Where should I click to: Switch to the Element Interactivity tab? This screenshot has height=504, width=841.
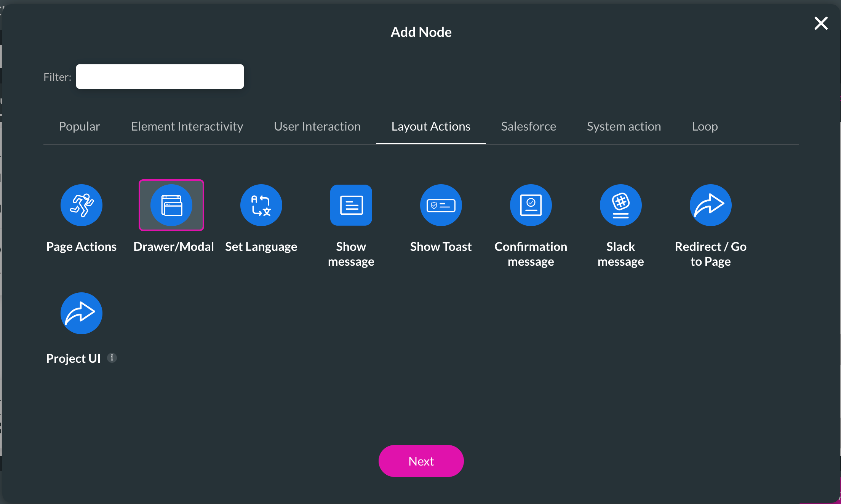[187, 126]
